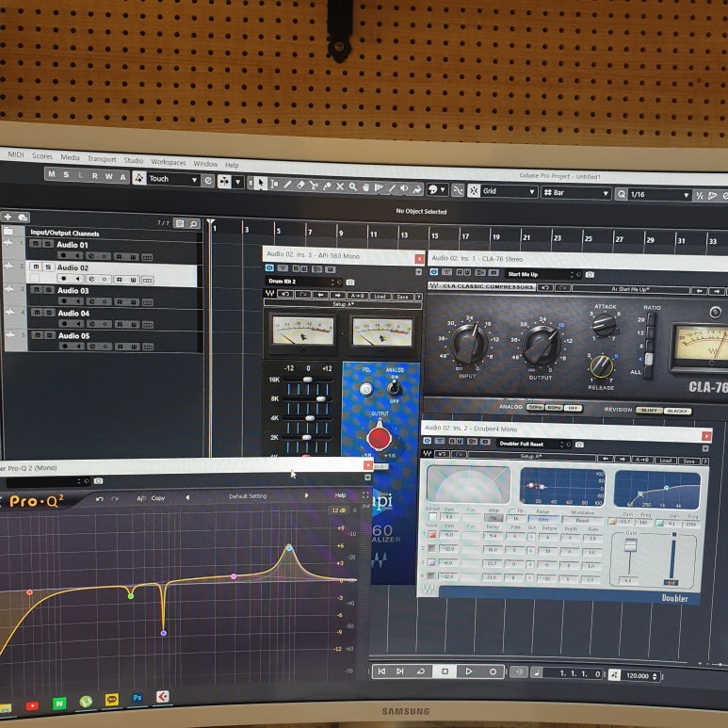Toggle global Read R automation button
The width and height of the screenshot is (728, 728).
click(x=94, y=176)
